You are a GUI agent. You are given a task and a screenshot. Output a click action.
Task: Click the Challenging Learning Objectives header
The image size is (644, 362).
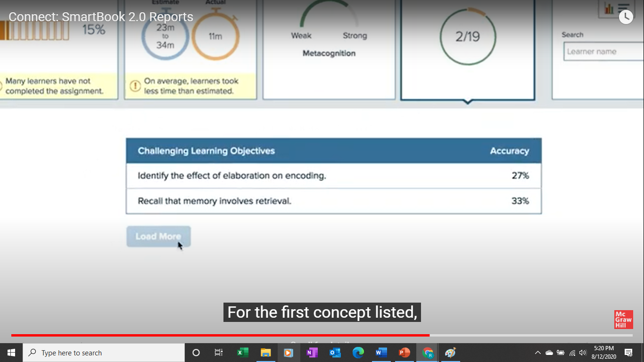pyautogui.click(x=206, y=151)
